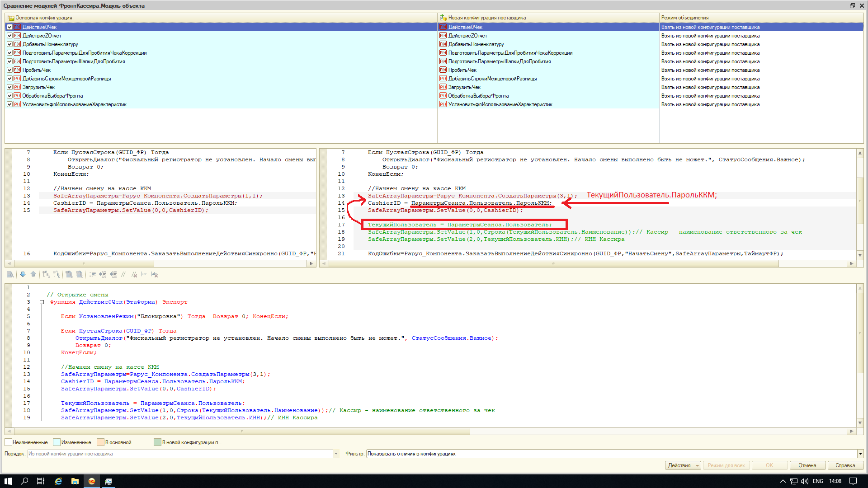This screenshot has width=868, height=488.
Task: Click the Порядок input field
Action: point(180,454)
